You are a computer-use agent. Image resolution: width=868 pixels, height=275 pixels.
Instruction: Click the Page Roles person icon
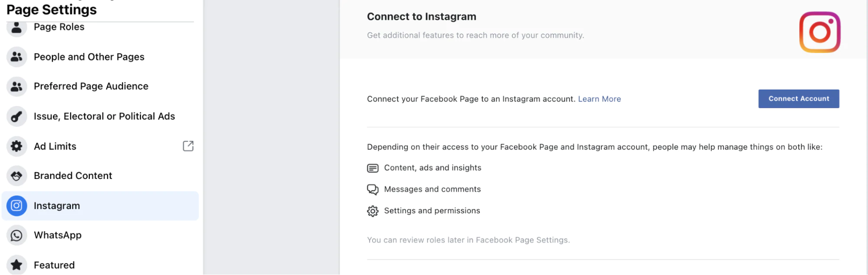(x=17, y=28)
